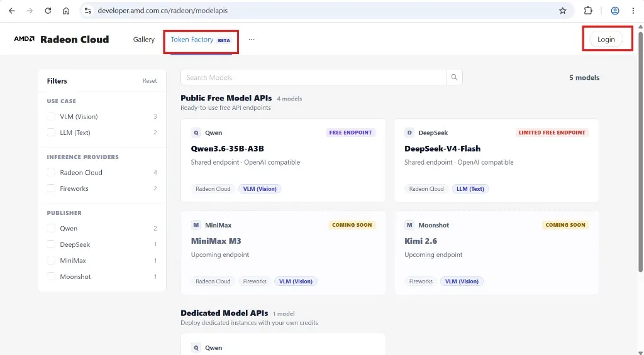Open the Qwen3.6-35B-A3B model card
Screen dimensions: 644x355
tap(283, 160)
